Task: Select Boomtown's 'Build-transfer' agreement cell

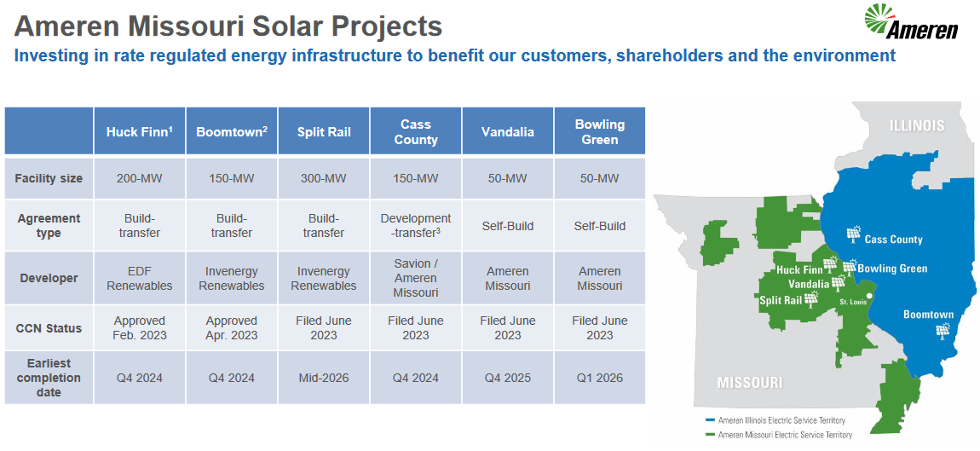Action: 232,226
